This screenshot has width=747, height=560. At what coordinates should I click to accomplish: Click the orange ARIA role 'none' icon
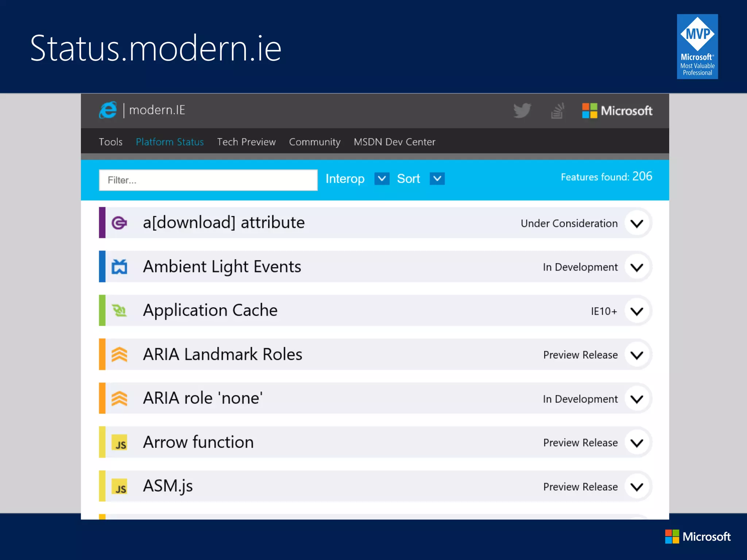[119, 398]
